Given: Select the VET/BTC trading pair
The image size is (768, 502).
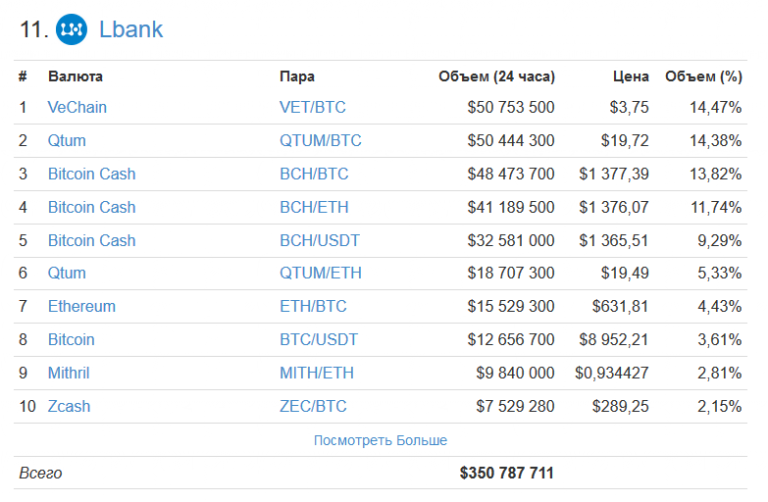Looking at the screenshot, I should click(x=313, y=107).
